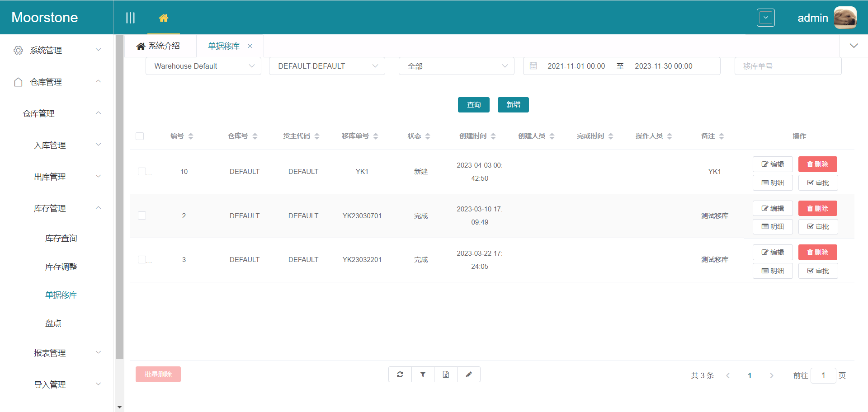
Task: Select the header select-all checkbox
Action: [x=140, y=136]
